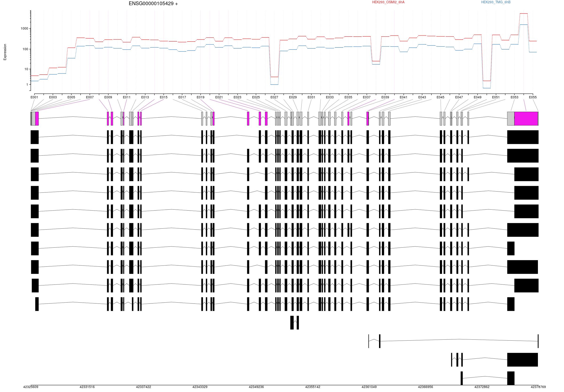564x392 pixels.
Task: Click the exon label E051
Action: pos(496,97)
